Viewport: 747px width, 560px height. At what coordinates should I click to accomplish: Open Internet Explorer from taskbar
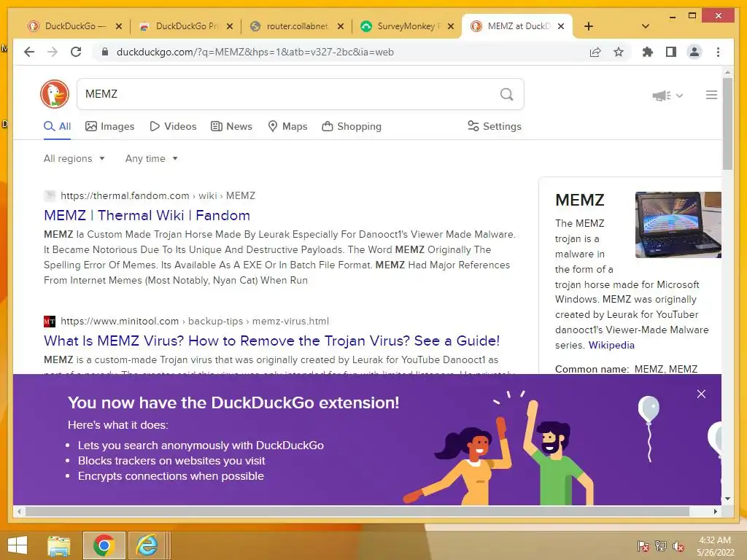[x=147, y=545]
